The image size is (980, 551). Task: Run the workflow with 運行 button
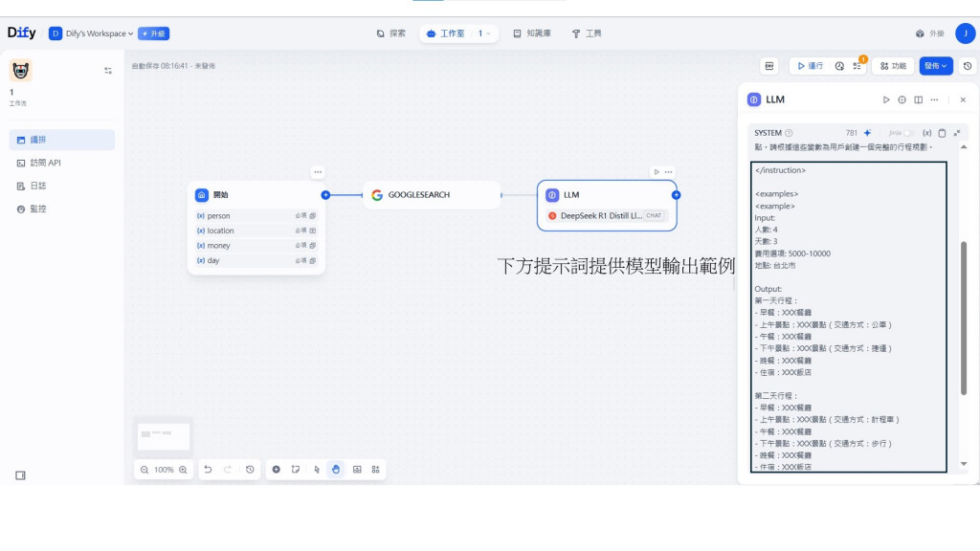(x=810, y=66)
